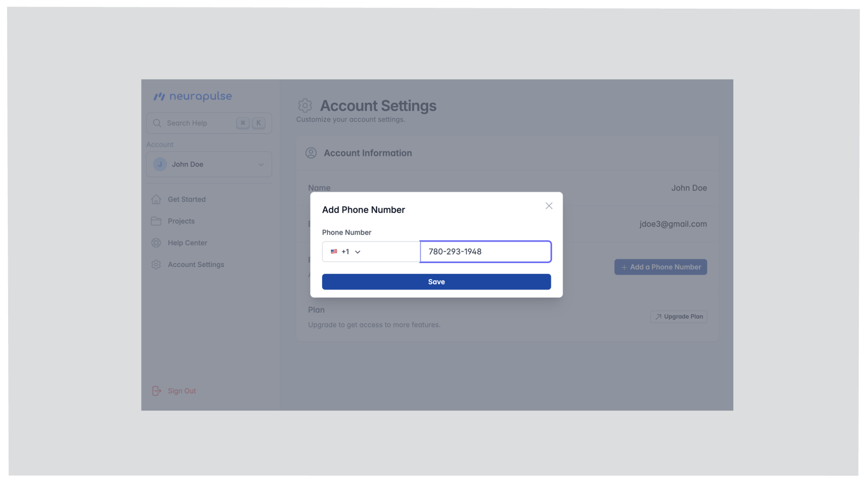Click the Save button

click(436, 282)
